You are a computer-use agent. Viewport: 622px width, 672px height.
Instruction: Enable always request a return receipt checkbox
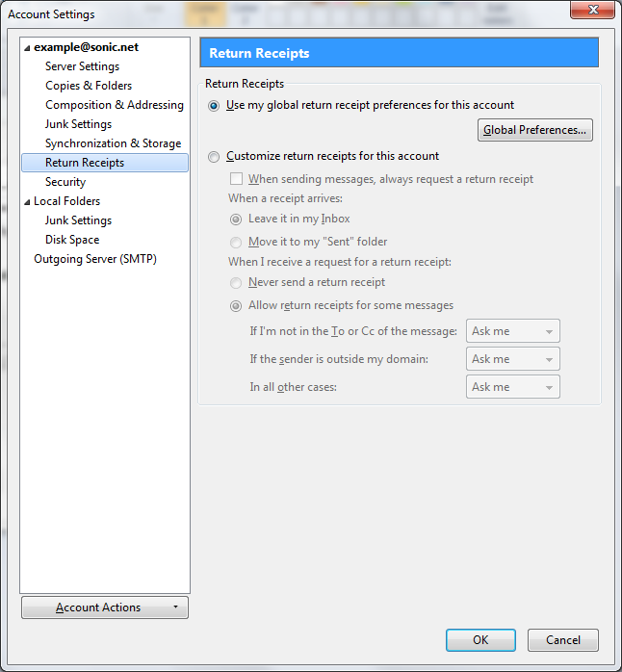236,179
